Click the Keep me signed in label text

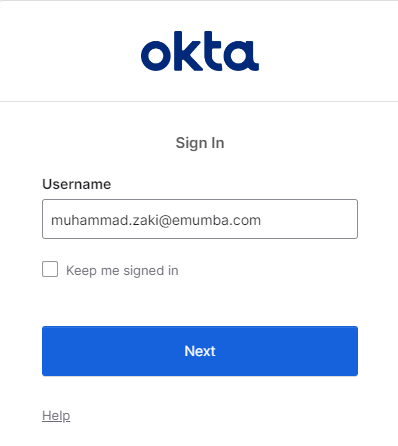122,270
